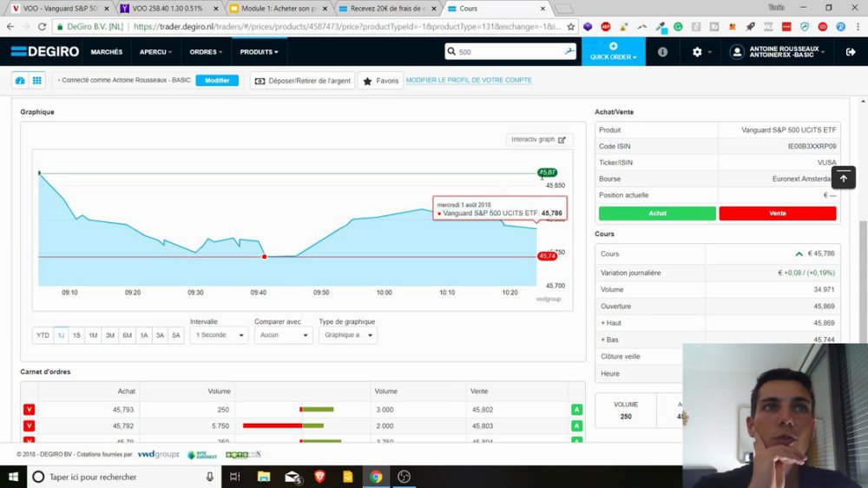Click the Windows taskbar search box
This screenshot has width=868, height=488.
click(124, 477)
